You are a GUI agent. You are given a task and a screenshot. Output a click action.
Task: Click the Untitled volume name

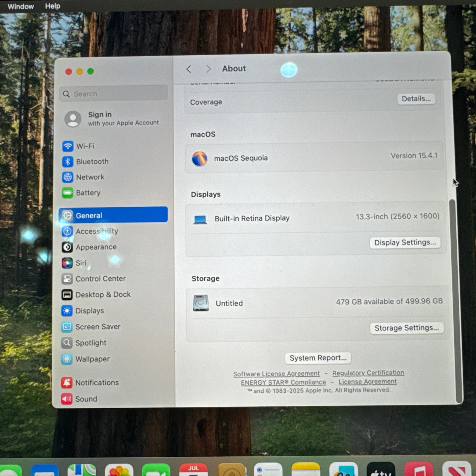tap(229, 303)
